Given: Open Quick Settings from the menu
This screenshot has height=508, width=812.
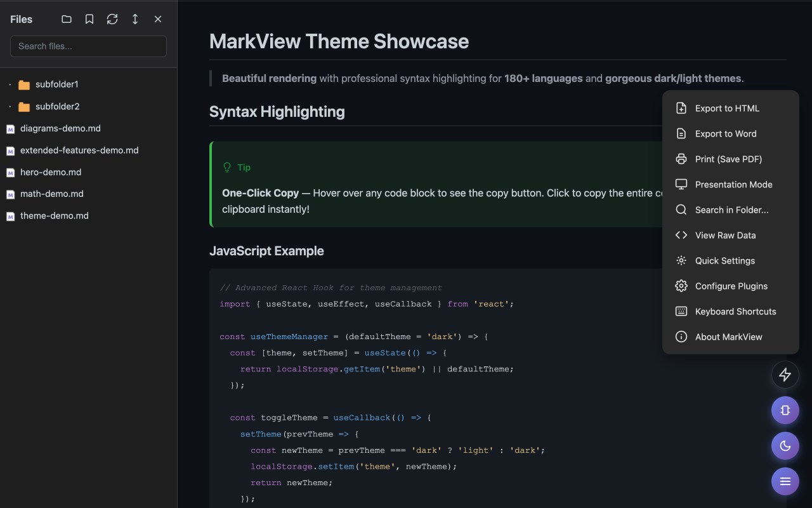Looking at the screenshot, I should (731, 260).
